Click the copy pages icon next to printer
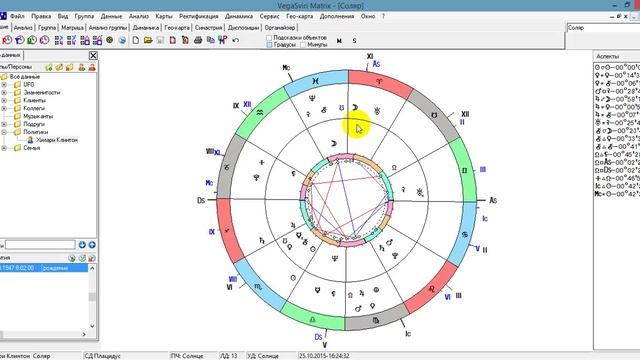The width and height of the screenshot is (640, 360). coord(211,40)
